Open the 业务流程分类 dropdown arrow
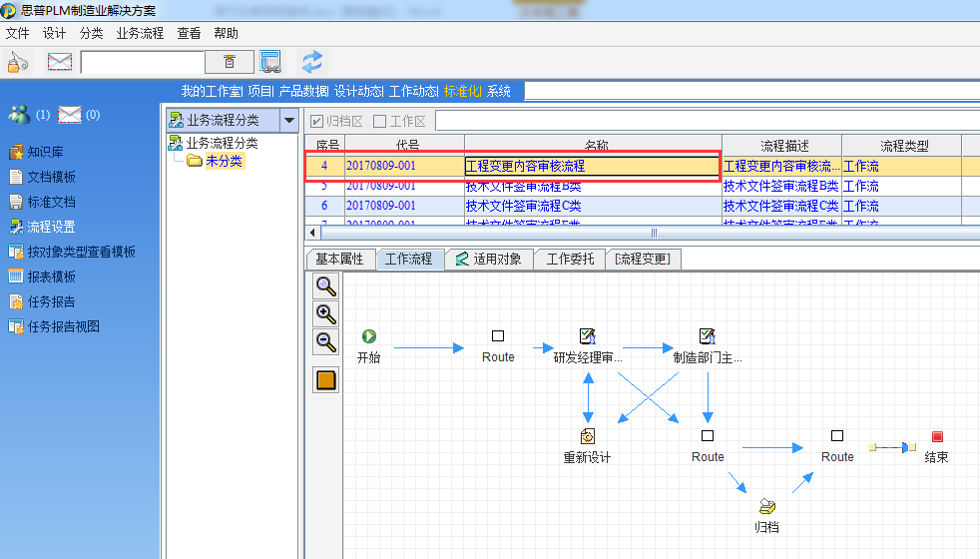 [x=289, y=120]
